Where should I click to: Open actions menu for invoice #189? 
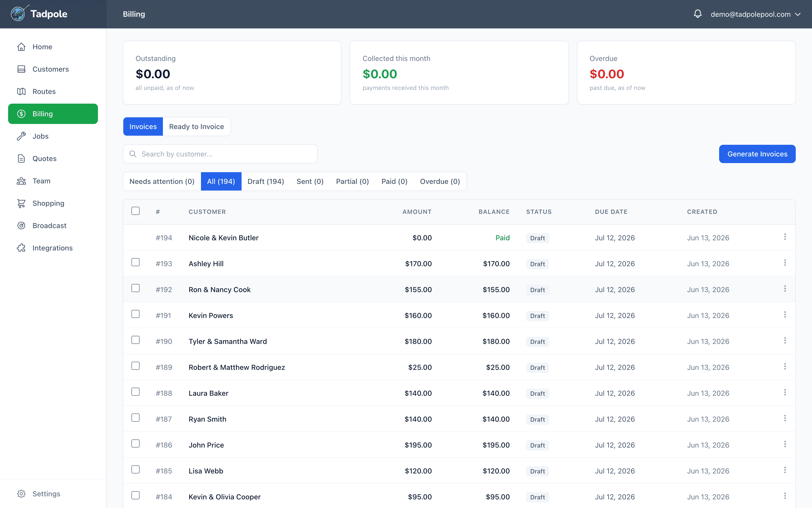tap(785, 366)
